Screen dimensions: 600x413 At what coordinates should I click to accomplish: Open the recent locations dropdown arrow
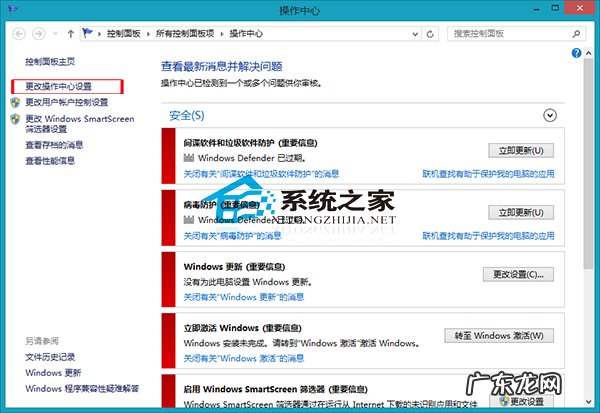click(x=55, y=34)
